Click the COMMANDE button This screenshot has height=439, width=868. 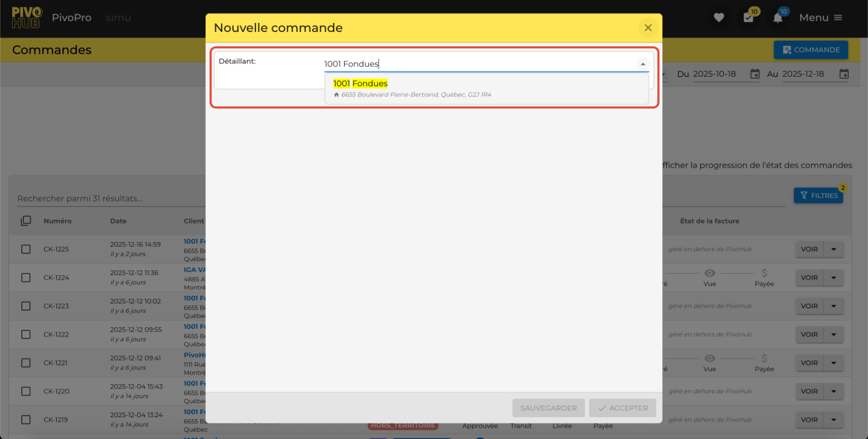click(811, 50)
